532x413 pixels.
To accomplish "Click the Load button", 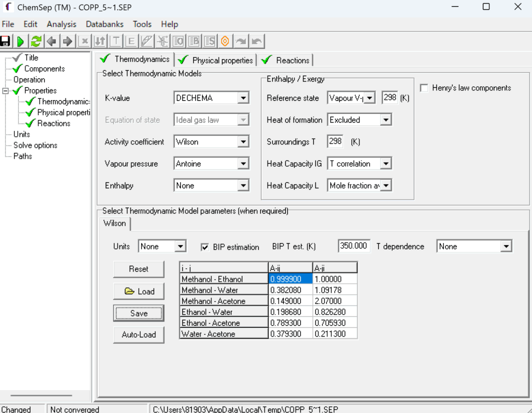I will (x=139, y=291).
